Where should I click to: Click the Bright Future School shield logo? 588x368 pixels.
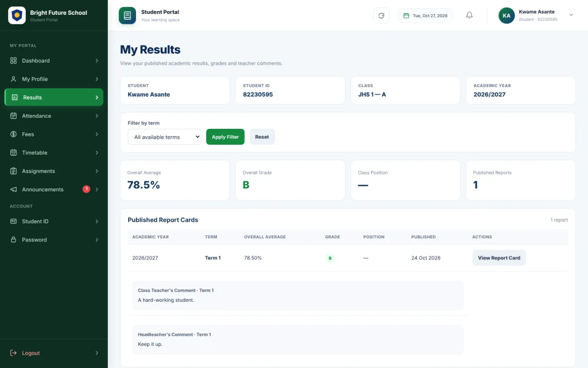(x=17, y=16)
